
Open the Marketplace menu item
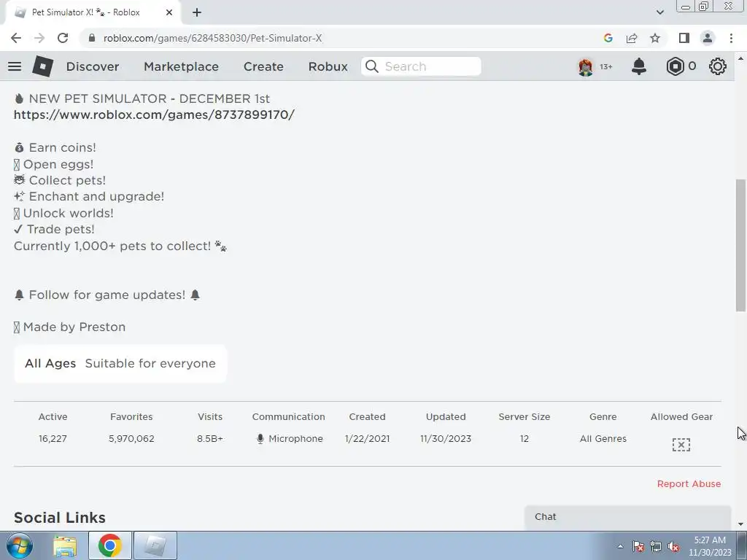(181, 66)
